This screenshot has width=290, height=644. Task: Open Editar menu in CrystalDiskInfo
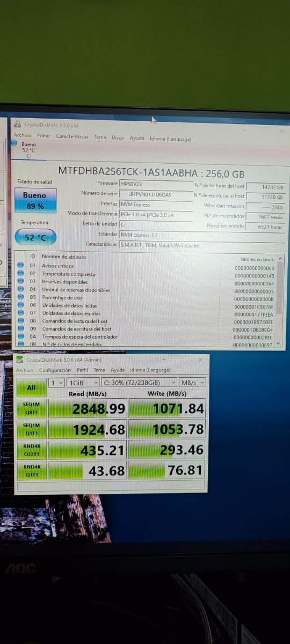point(44,136)
